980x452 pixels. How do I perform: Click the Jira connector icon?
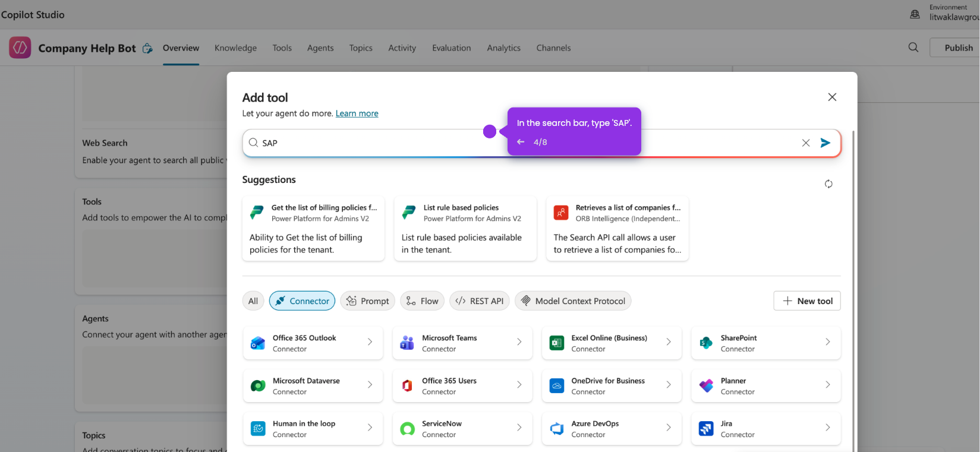click(x=706, y=428)
